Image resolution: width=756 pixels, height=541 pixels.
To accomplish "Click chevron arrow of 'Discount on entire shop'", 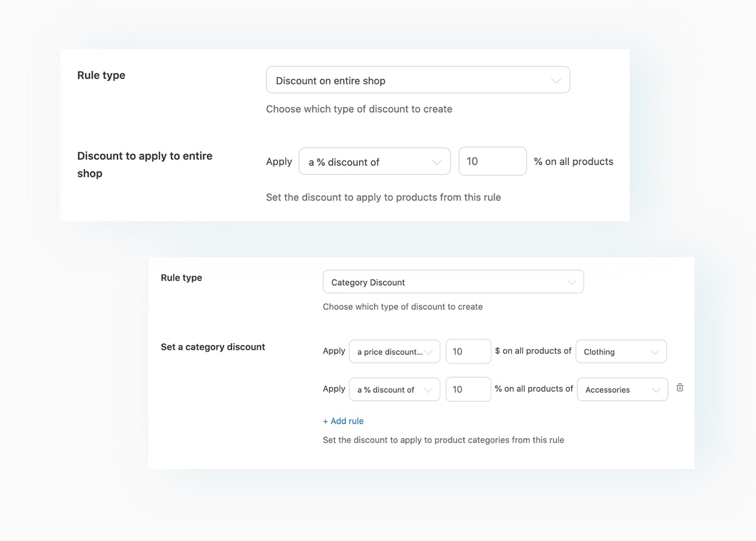I will pyautogui.click(x=556, y=81).
